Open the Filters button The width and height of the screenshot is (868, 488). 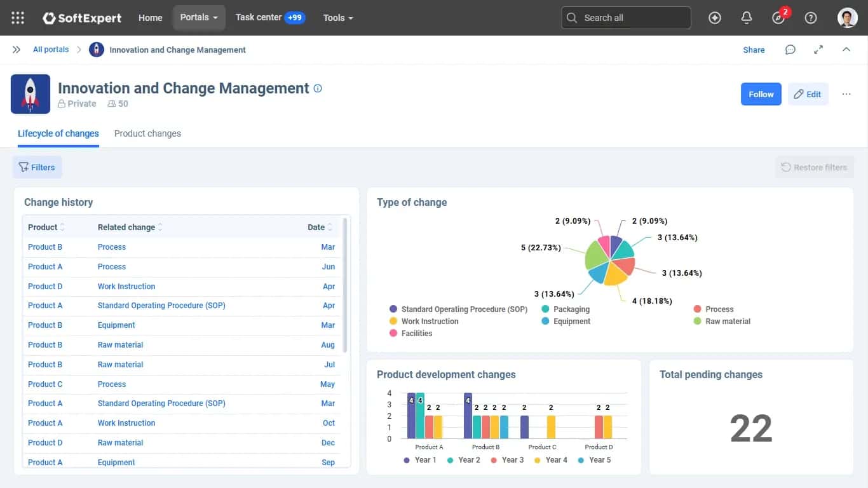pos(37,167)
